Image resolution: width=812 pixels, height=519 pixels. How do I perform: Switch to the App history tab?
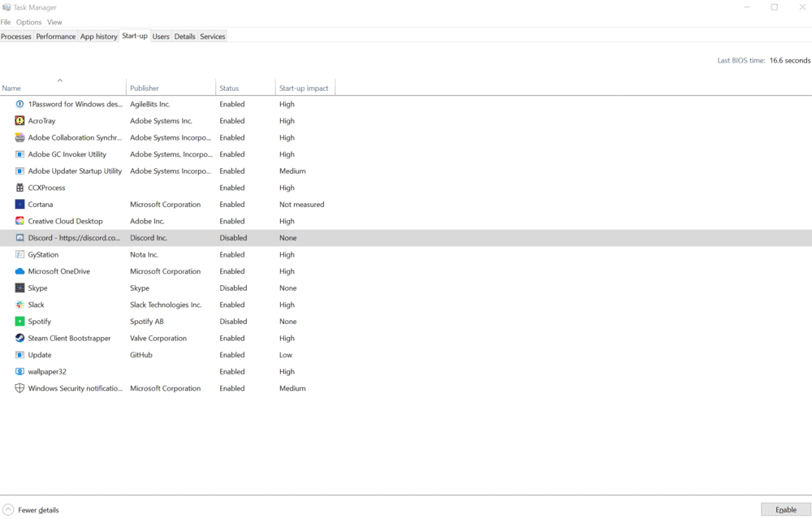pos(98,37)
